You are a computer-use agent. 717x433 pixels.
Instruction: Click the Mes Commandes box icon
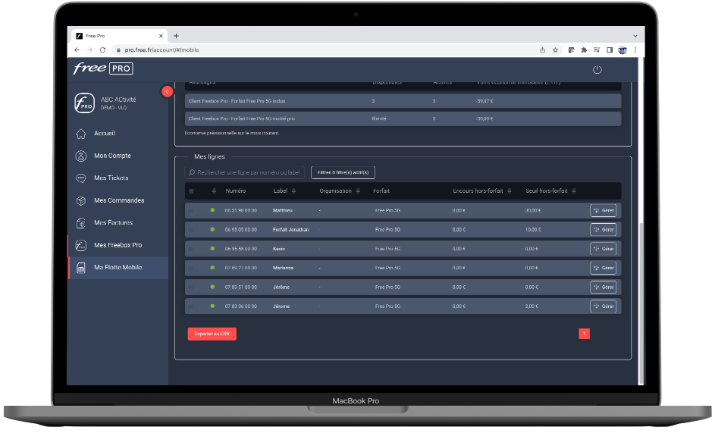point(81,201)
